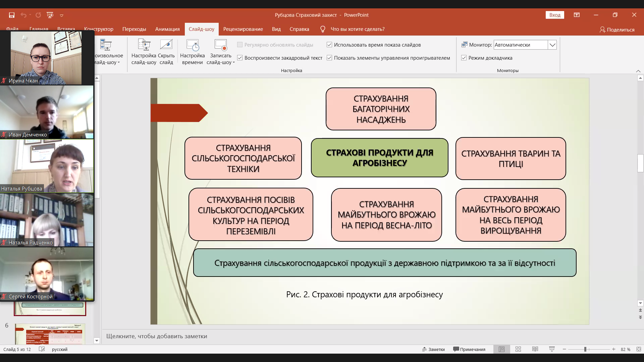Collapse the ribbon with the chevron
This screenshot has height=362, width=644.
638,71
